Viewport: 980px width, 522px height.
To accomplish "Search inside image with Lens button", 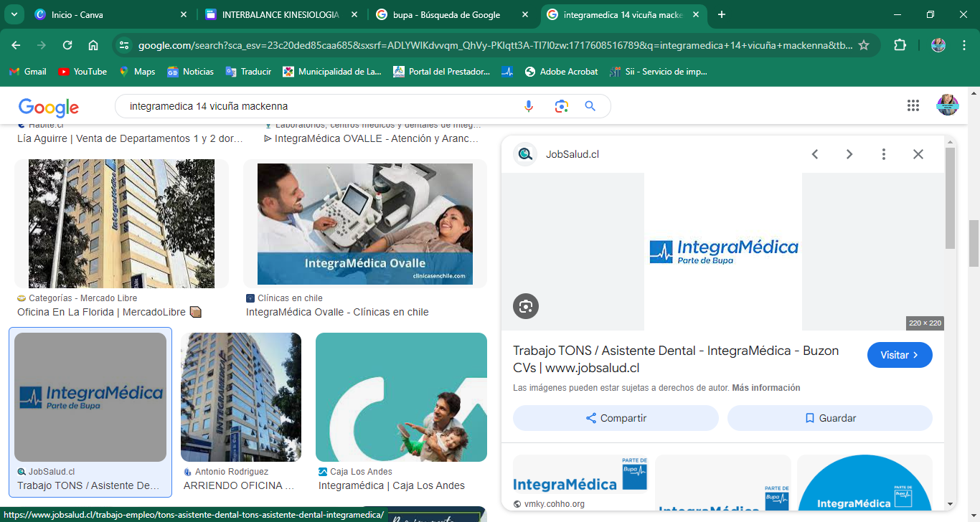I will click(x=526, y=306).
